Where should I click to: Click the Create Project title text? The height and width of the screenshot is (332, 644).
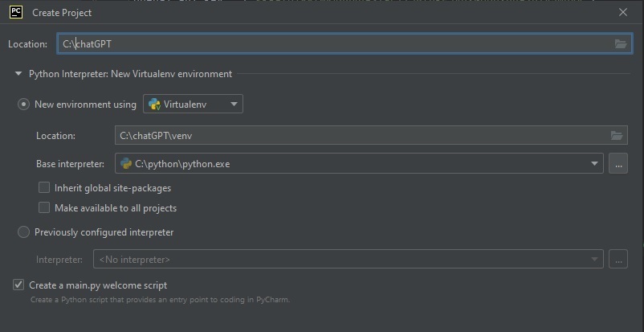pos(62,13)
